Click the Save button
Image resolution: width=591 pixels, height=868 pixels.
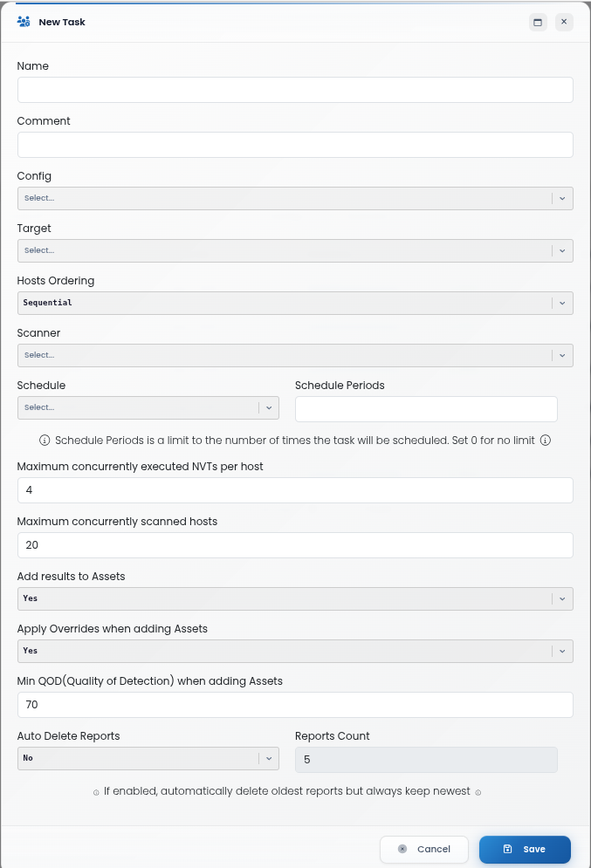525,849
